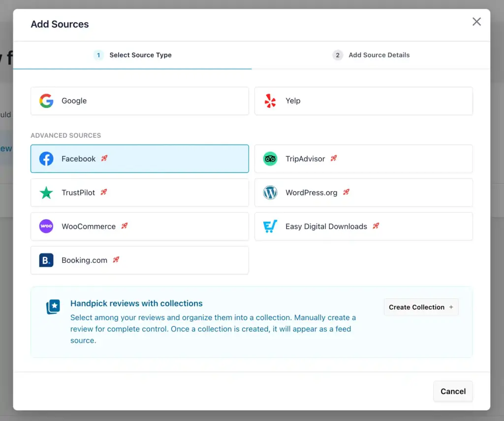Click the rocket icon beside WooCommerce
Image resolution: width=504 pixels, height=421 pixels.
pos(125,226)
